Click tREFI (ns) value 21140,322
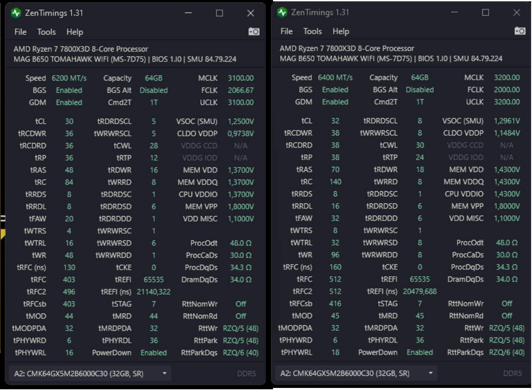The width and height of the screenshot is (532, 392). [154, 291]
